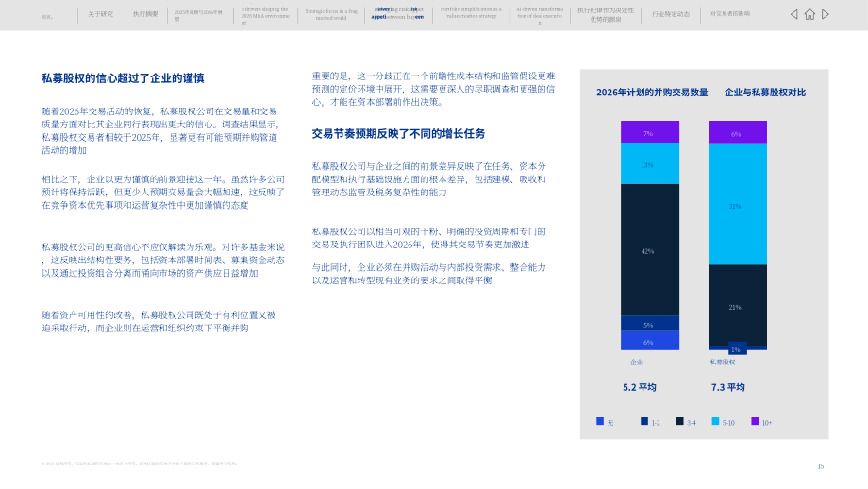The width and height of the screenshot is (868, 489).
Task: Select the 5% segment of 企业 bar
Action: tap(650, 324)
